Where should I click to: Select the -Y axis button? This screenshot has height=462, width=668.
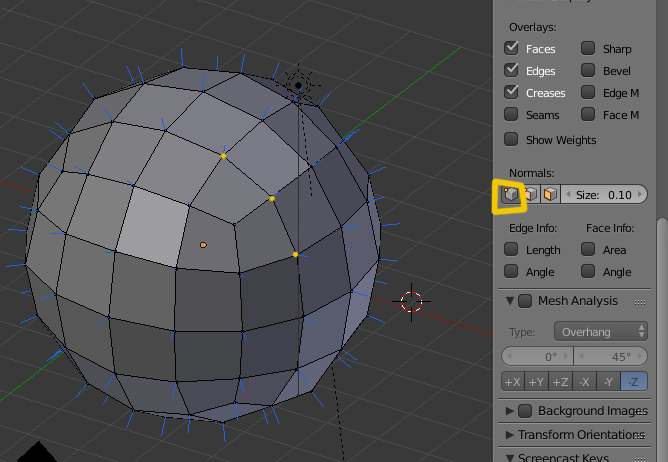click(x=608, y=381)
